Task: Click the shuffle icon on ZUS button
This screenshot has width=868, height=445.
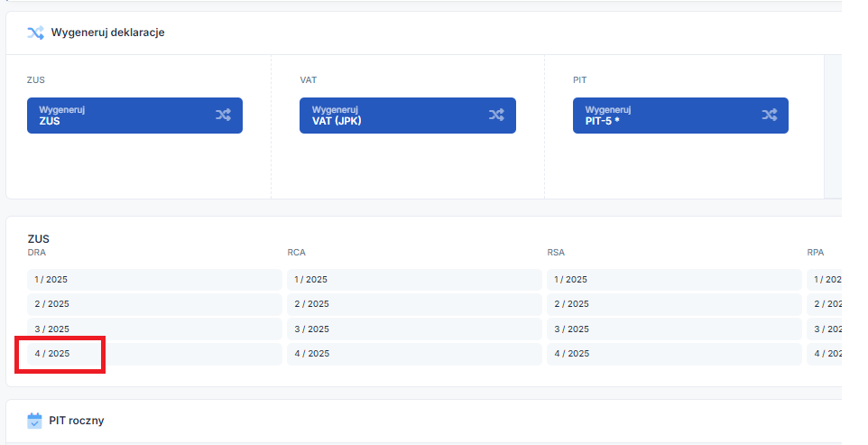Action: pos(223,116)
